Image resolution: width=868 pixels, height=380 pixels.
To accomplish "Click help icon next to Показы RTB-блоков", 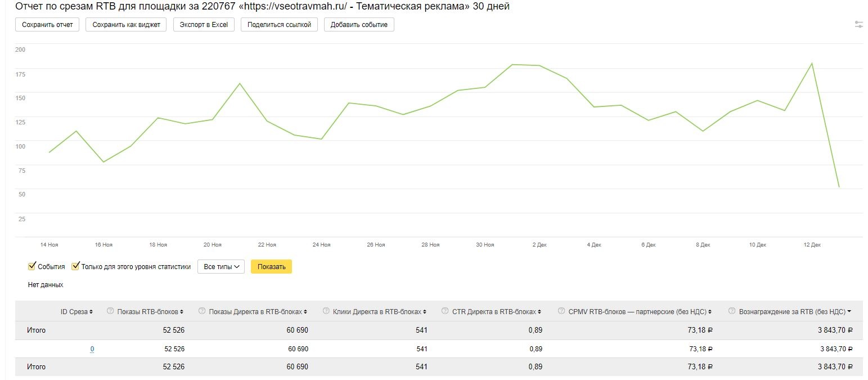I will pyautogui.click(x=110, y=311).
